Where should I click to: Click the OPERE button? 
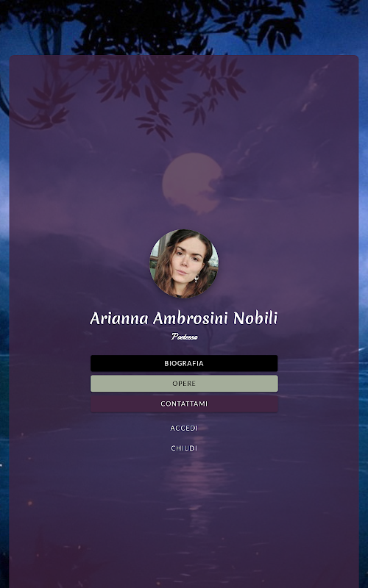pos(184,383)
